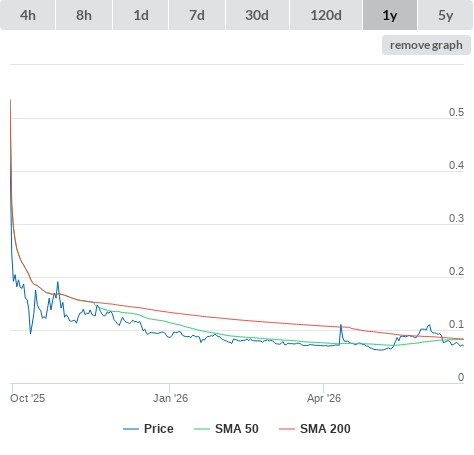Screen dimensions: 474x455
Task: Click the Jan '26 axis label
Action: coord(170,398)
